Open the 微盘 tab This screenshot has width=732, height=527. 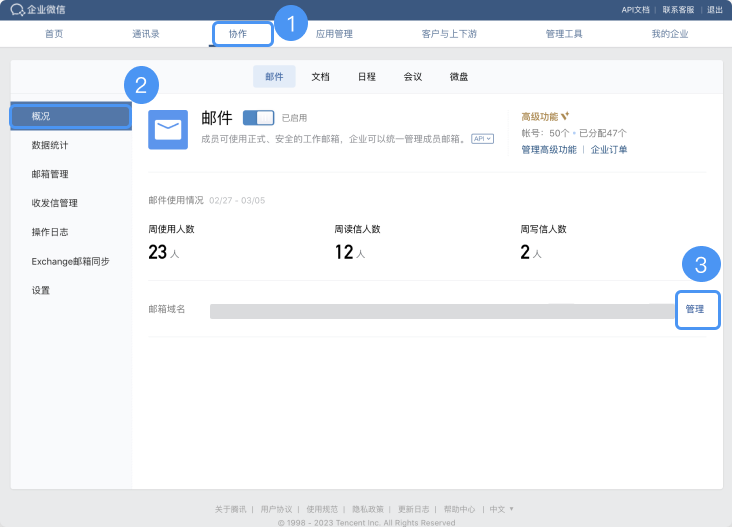(x=458, y=76)
